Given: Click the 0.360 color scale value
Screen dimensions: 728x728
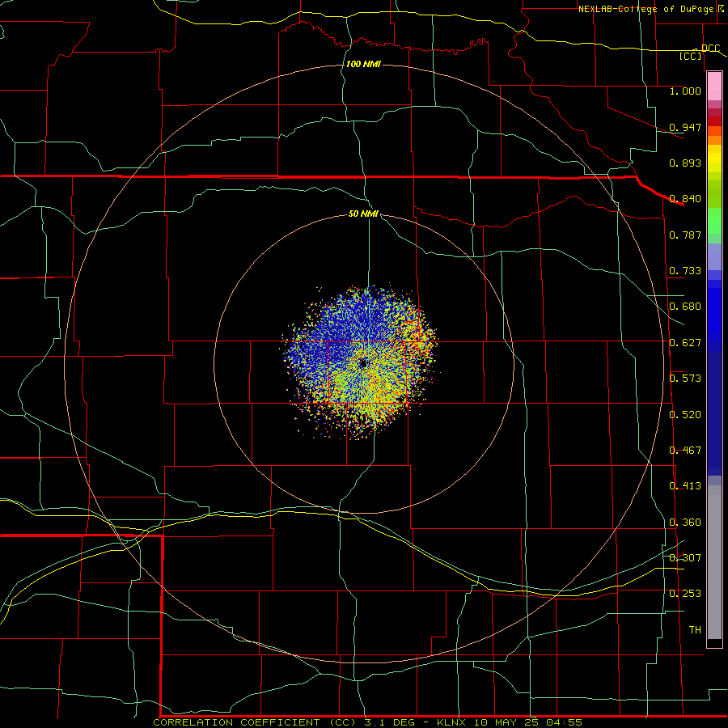Looking at the screenshot, I should pyautogui.click(x=685, y=523).
